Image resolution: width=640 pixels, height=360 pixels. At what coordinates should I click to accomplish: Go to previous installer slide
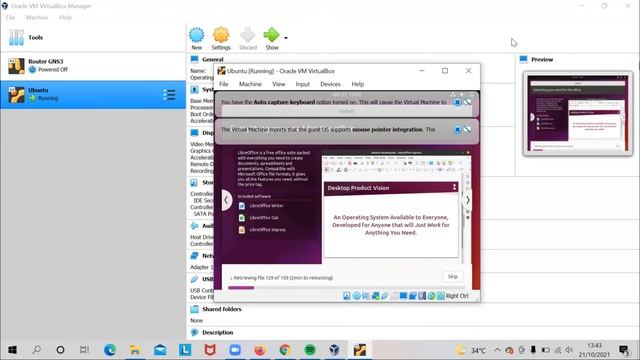click(x=226, y=200)
